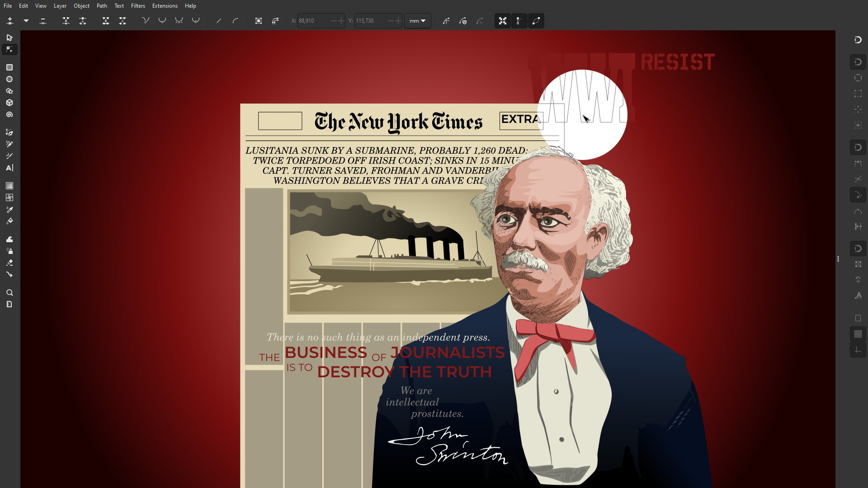Select the Dropper color picker tool
Viewport: 868px width, 488px height.
tap(9, 210)
